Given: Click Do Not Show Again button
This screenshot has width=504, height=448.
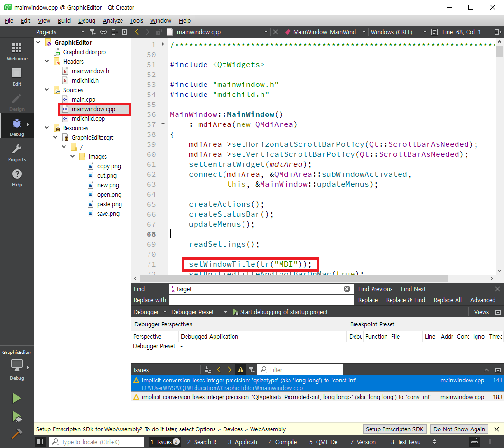Looking at the screenshot, I should [459, 429].
